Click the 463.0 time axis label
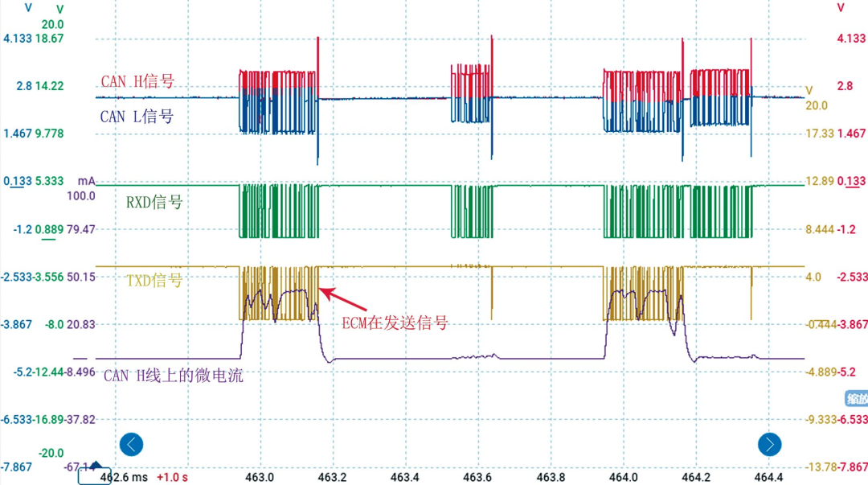This screenshot has height=485, width=868. tap(260, 477)
